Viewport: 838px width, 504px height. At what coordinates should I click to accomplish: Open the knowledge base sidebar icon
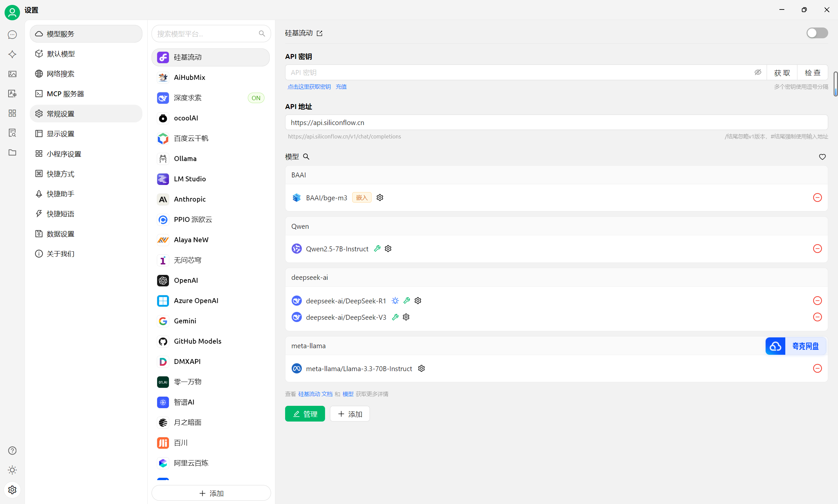(12, 133)
